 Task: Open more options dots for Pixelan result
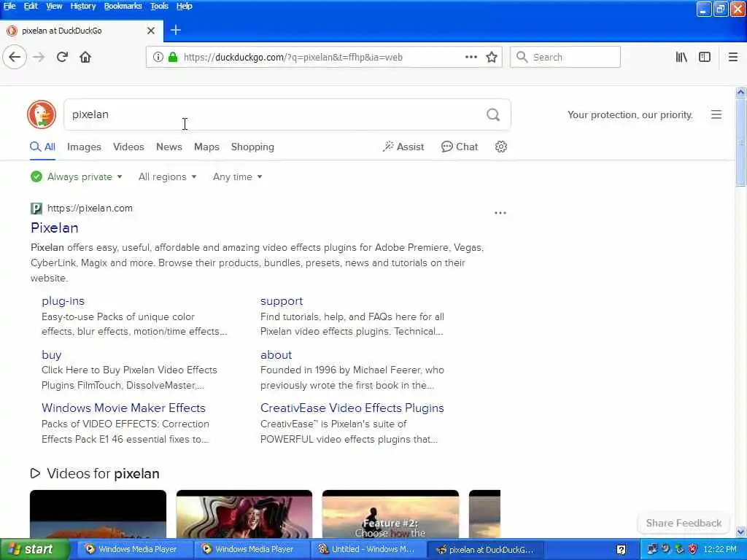(500, 213)
